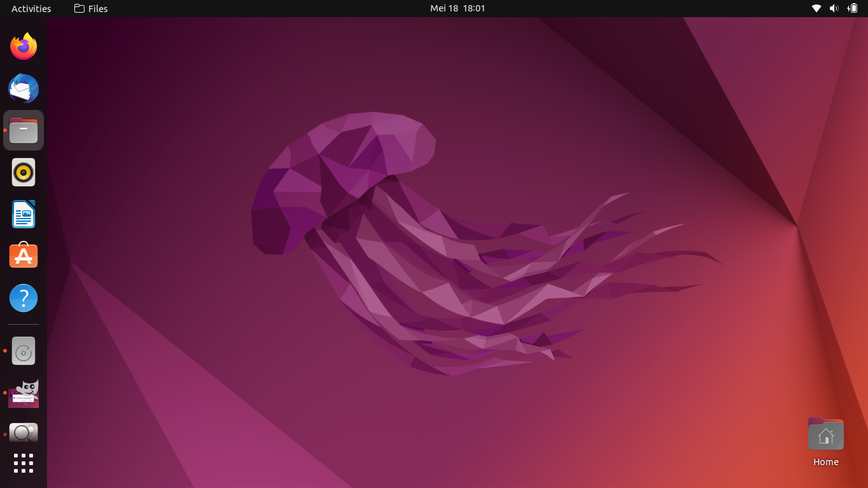This screenshot has width=868, height=488.
Task: Switch to the GIMP window icon
Action: (24, 393)
